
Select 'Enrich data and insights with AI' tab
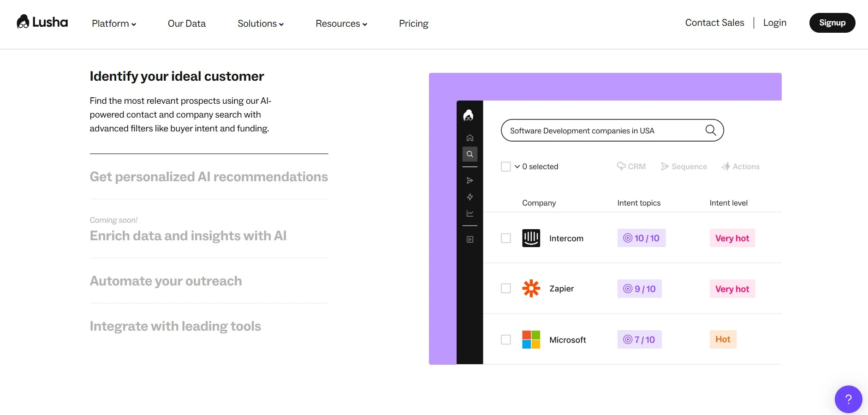tap(188, 236)
